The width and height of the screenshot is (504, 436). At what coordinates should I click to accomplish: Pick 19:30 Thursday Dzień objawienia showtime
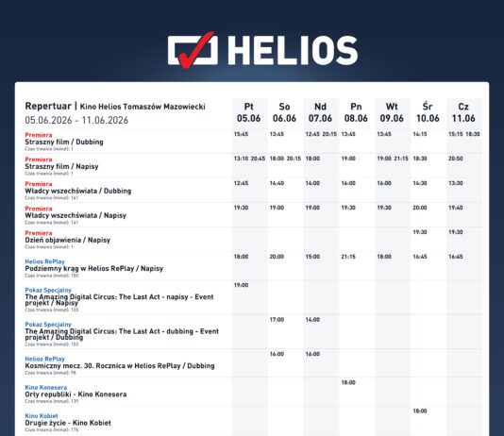(456, 232)
